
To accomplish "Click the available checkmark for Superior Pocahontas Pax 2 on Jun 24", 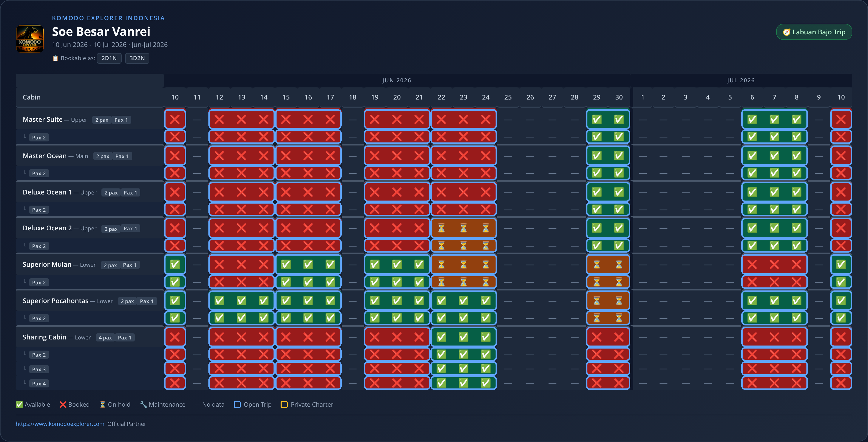I will pos(485,318).
